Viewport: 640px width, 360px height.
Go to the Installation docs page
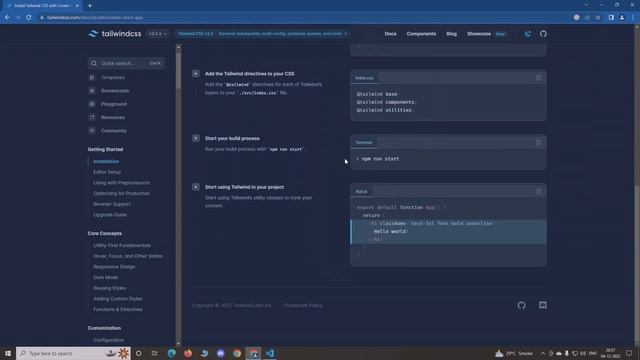[x=106, y=161]
